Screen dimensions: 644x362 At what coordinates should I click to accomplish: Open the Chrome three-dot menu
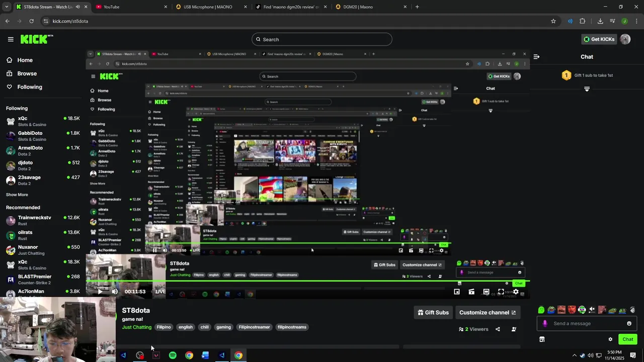[x=636, y=21]
